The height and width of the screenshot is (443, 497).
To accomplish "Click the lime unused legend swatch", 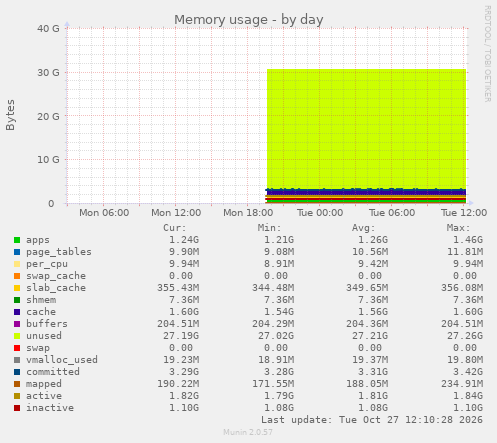I will (x=17, y=336).
